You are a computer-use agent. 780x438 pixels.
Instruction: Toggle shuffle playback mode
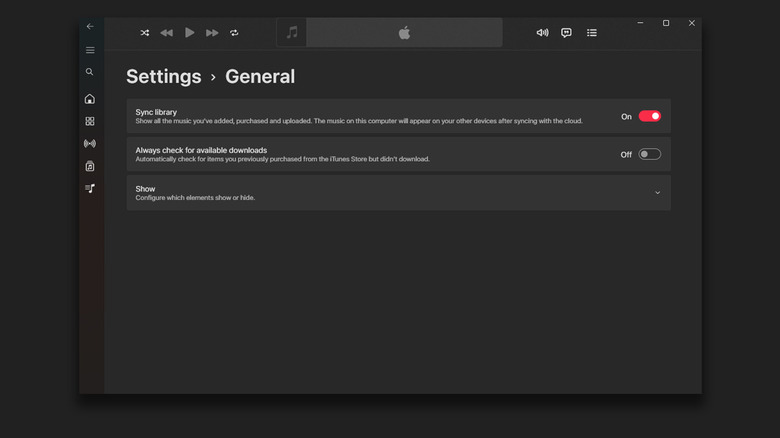[x=144, y=33]
